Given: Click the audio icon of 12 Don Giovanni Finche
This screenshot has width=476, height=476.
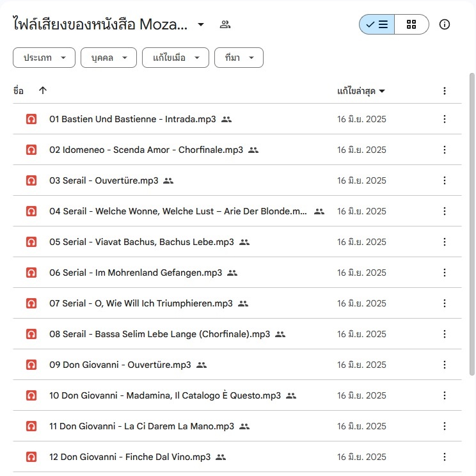Looking at the screenshot, I should click(x=31, y=457).
